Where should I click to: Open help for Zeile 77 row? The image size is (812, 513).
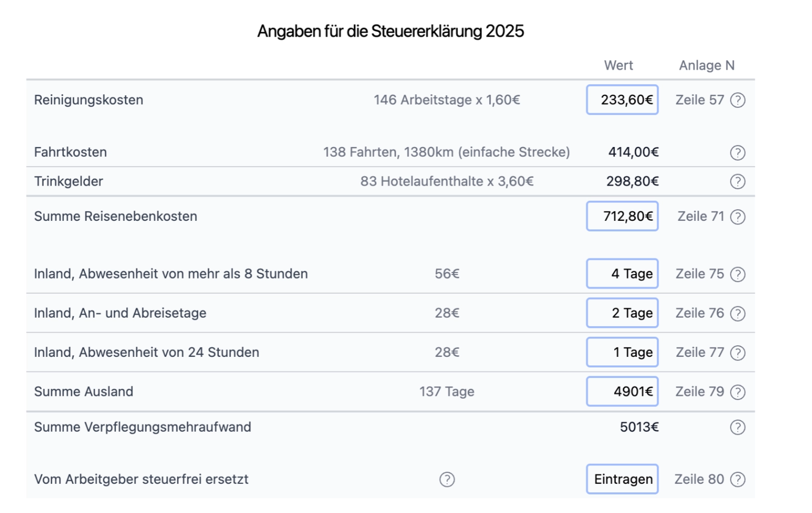point(738,352)
